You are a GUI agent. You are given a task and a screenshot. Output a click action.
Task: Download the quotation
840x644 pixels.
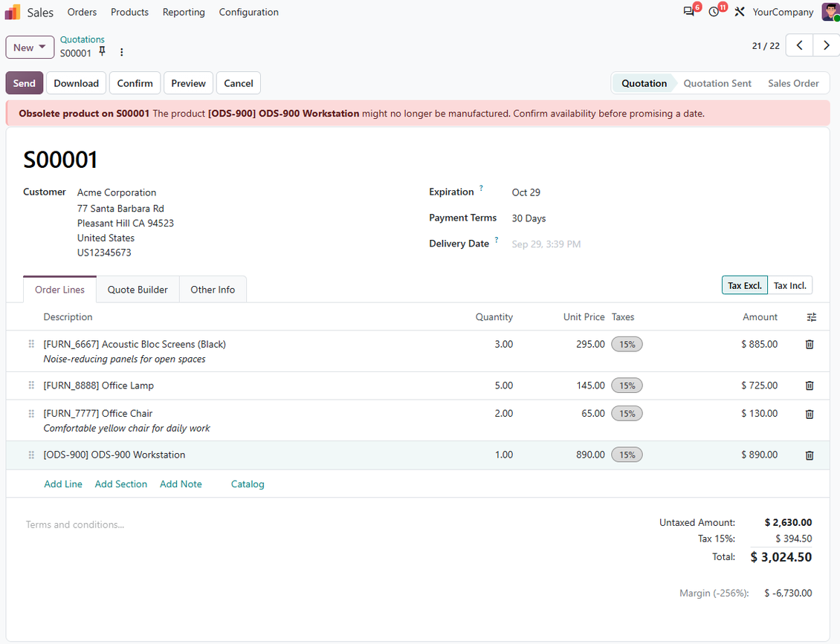(76, 83)
